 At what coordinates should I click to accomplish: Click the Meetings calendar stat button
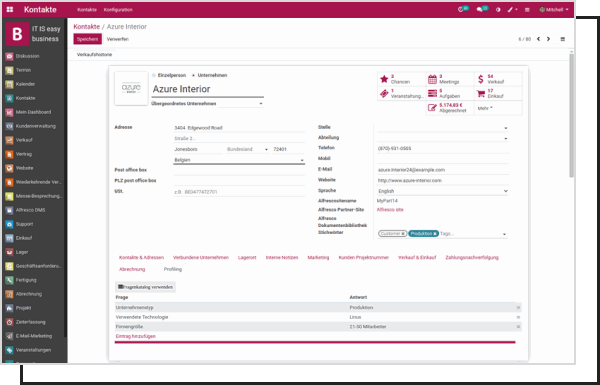pyautogui.click(x=450, y=79)
